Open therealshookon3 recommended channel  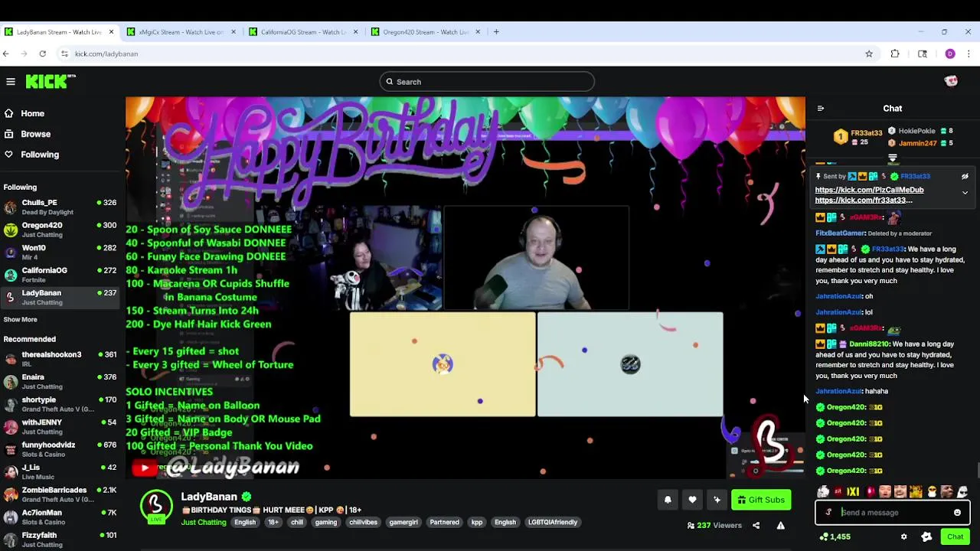pyautogui.click(x=60, y=359)
